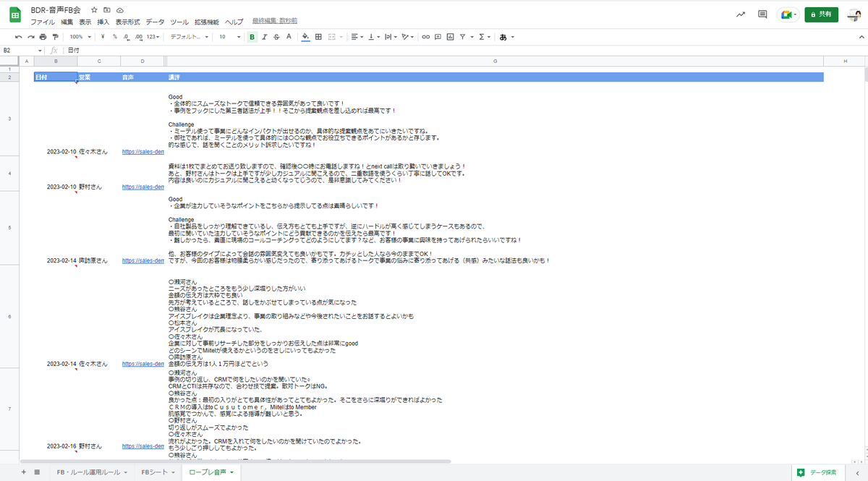
Task: Open text rotation options
Action: coord(409,36)
